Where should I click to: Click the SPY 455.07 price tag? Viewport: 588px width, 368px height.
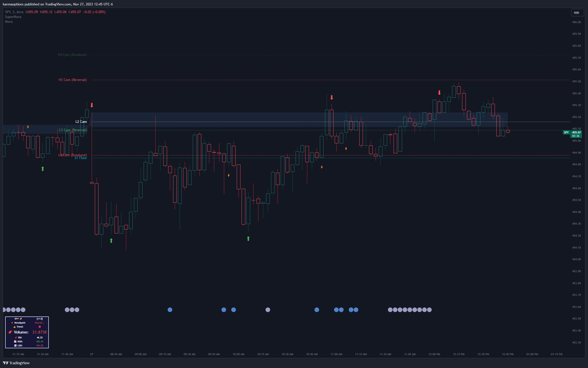tap(572, 132)
